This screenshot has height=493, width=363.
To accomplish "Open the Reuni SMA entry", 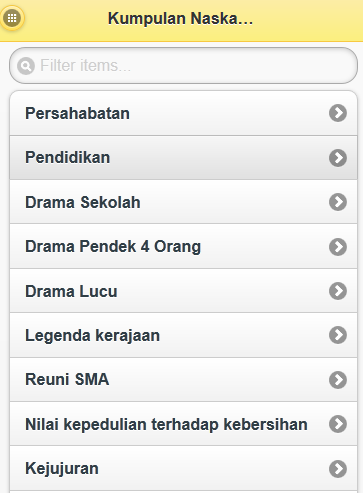I will pos(183,379).
